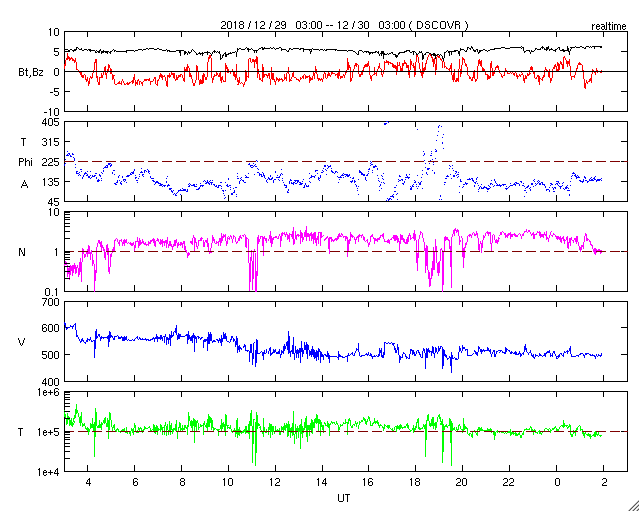Click the '1e+4' temperature tick label
Screen dimensions: 640x512
(49, 472)
